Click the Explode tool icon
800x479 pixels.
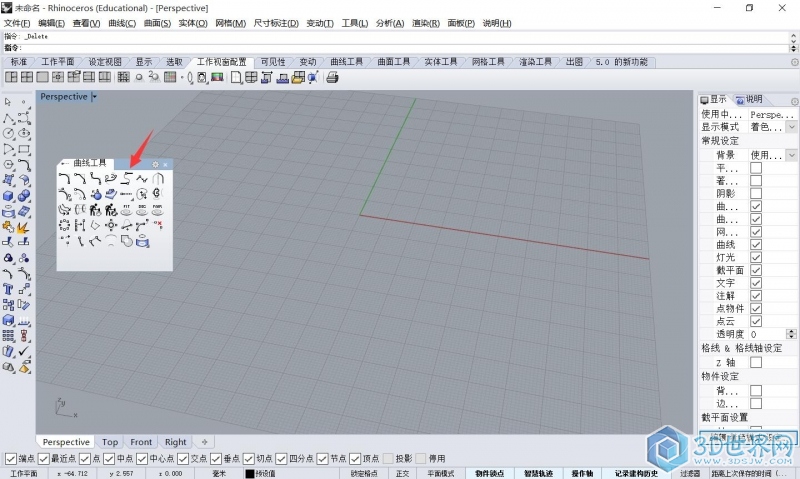click(x=24, y=227)
